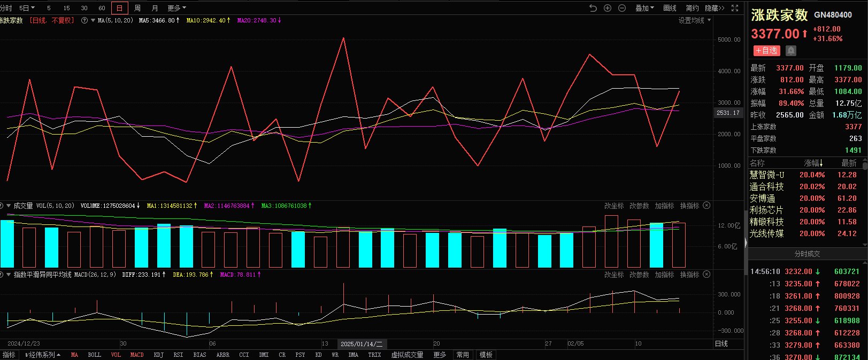
Task: Select 慧智微-U stock in the list
Action: click(766, 175)
